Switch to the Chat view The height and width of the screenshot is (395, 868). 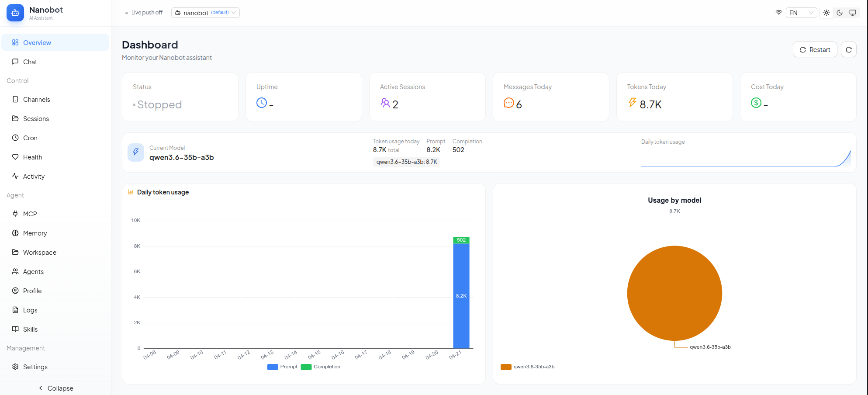click(31, 62)
